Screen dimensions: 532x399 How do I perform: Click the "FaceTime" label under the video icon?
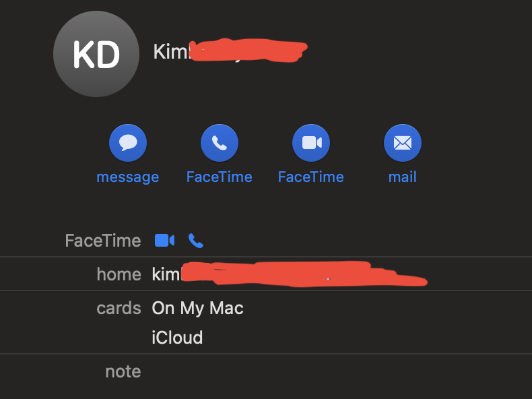311,177
